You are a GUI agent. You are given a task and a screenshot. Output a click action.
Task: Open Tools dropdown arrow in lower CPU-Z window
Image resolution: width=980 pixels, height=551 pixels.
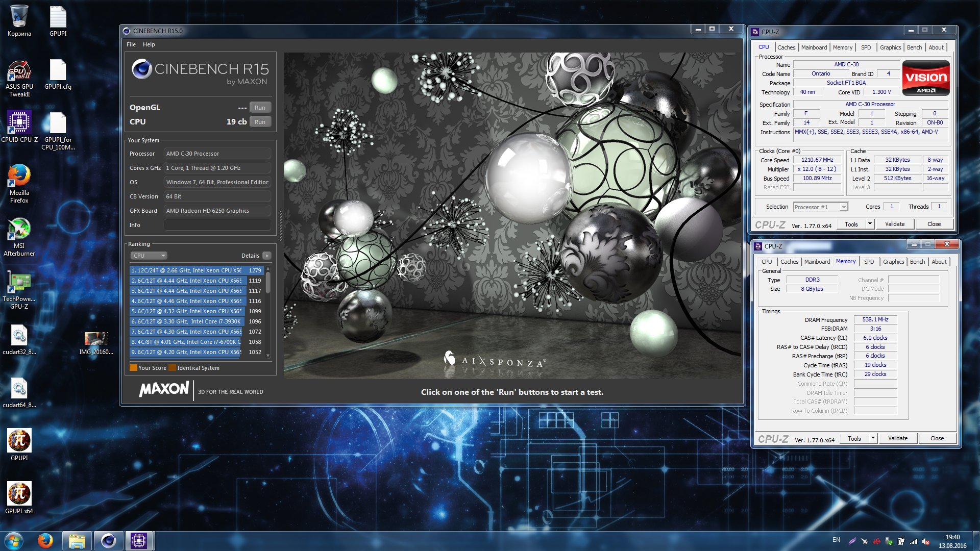click(873, 438)
